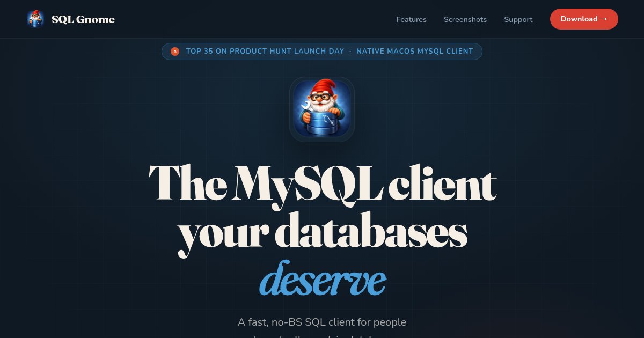The width and height of the screenshot is (644, 338).
Task: Click the subtitle starting with A fast, no-BS
Action: tap(322, 322)
